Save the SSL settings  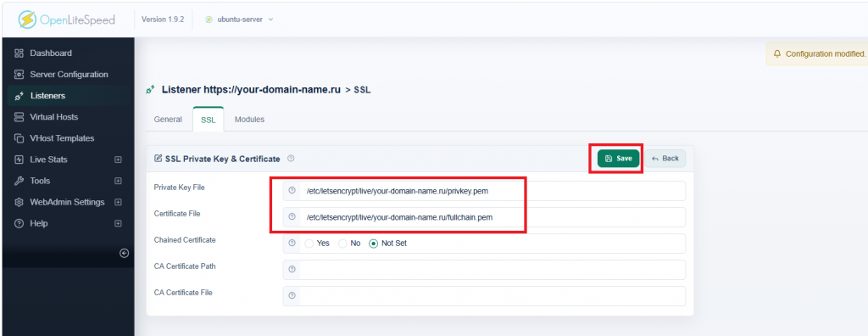618,159
